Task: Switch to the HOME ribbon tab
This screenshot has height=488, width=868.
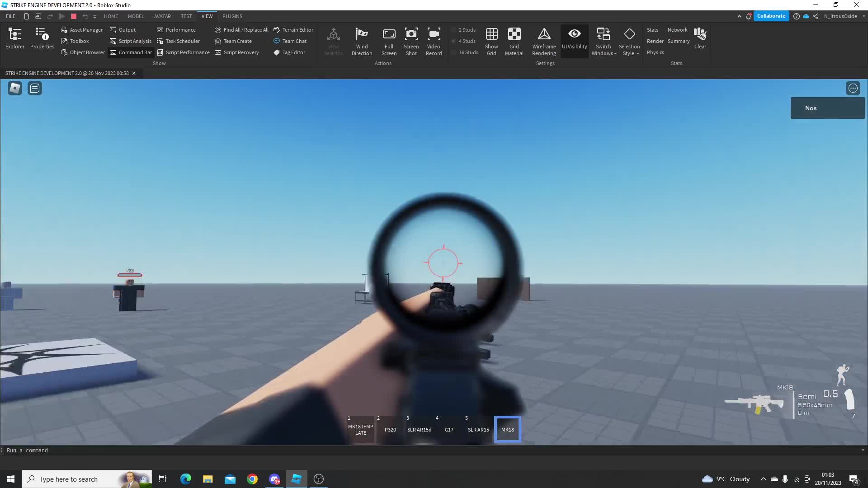Action: click(111, 16)
